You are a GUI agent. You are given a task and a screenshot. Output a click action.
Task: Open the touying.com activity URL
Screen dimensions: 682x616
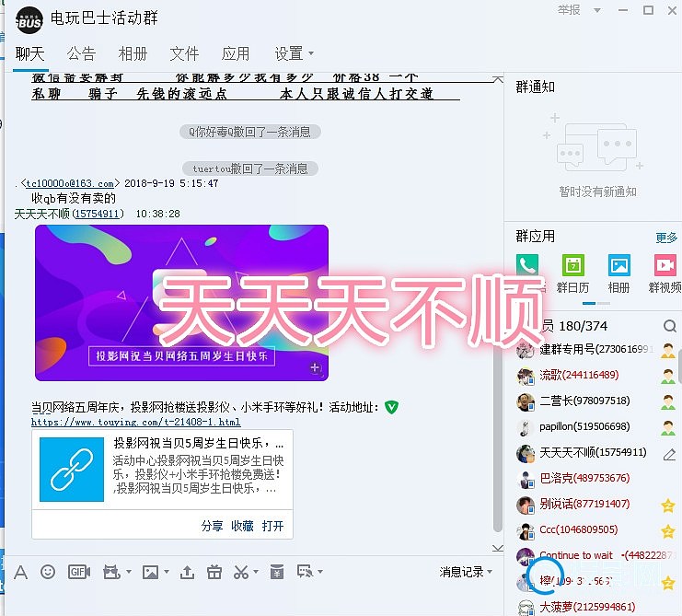[x=135, y=422]
